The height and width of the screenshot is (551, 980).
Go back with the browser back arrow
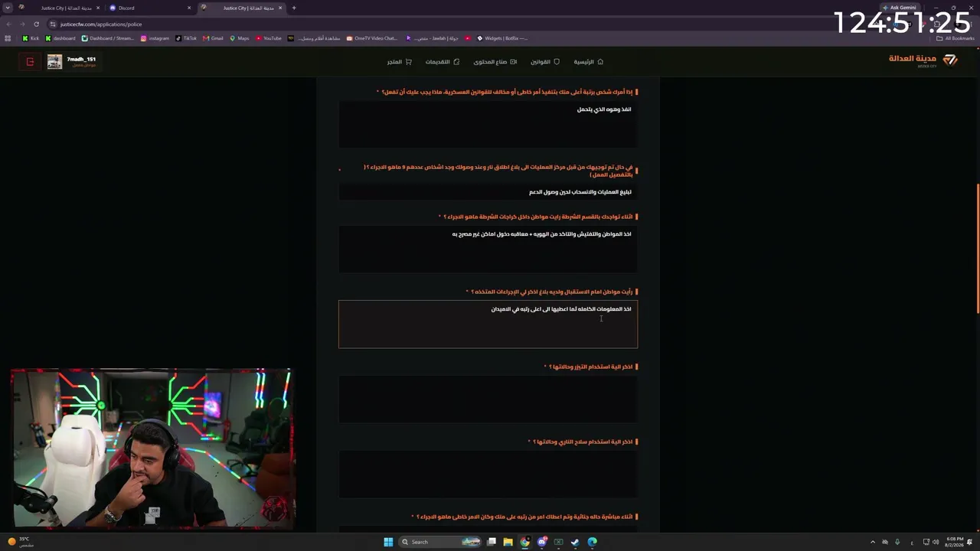point(8,24)
